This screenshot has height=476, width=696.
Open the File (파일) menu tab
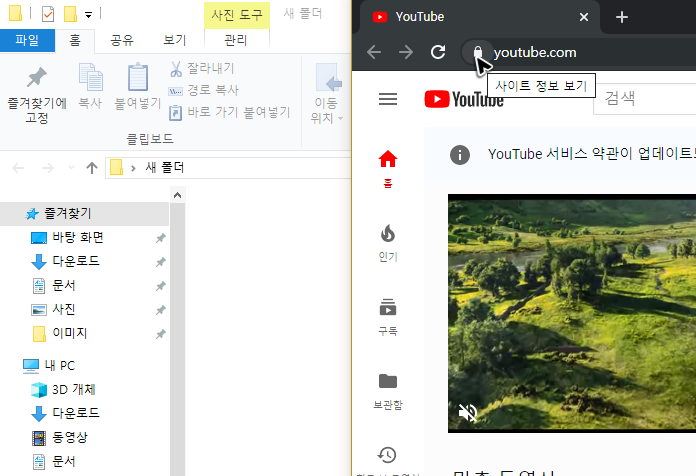(x=27, y=40)
